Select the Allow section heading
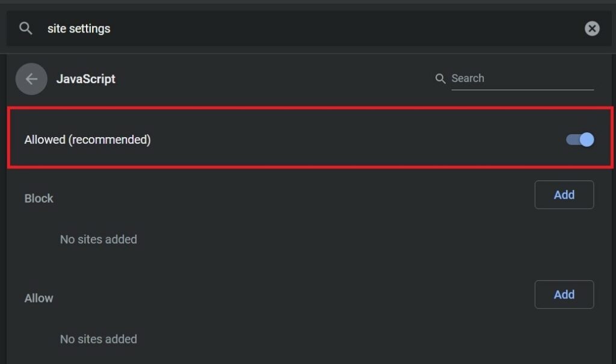Viewport: 616px width, 364px height. point(39,298)
